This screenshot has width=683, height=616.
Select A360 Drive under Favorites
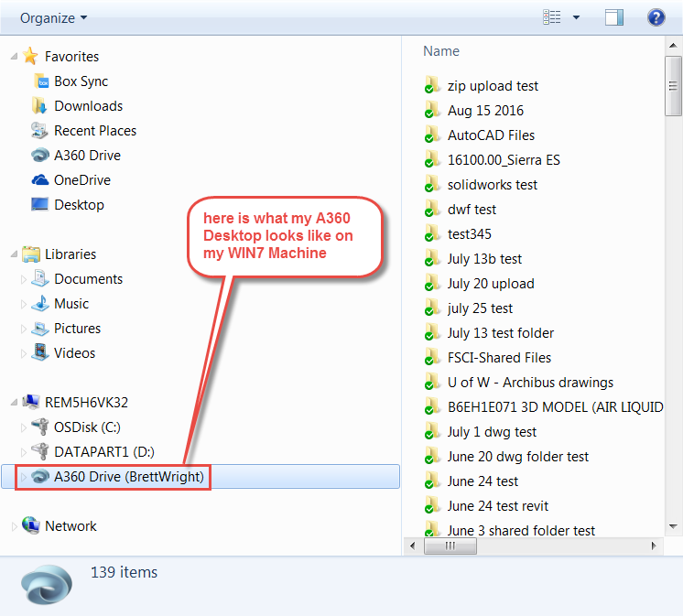pyautogui.click(x=76, y=155)
